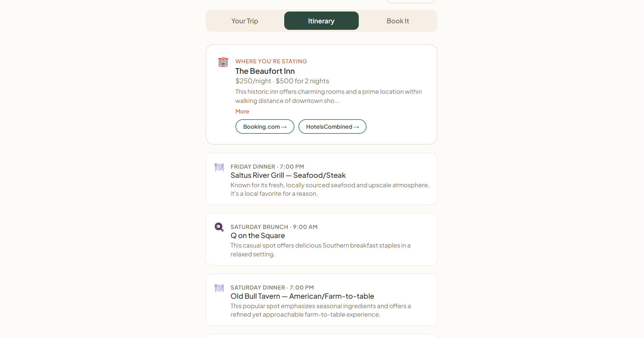This screenshot has width=644, height=338.
Task: Click the Friday dinner plate icon
Action: click(219, 167)
